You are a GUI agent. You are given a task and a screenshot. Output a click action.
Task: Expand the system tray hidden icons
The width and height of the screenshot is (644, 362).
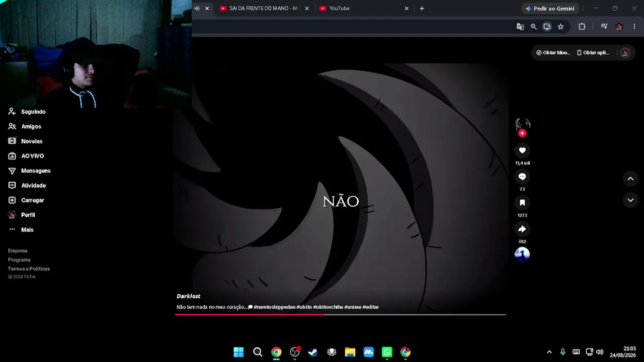[x=549, y=352]
